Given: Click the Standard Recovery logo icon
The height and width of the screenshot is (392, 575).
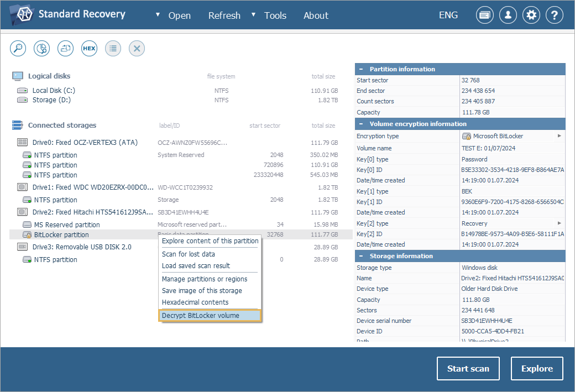Looking at the screenshot, I should (22, 15).
